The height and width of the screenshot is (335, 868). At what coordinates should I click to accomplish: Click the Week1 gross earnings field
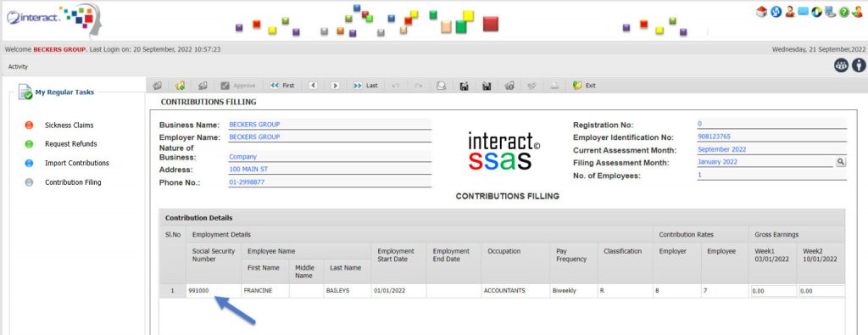coord(773,291)
